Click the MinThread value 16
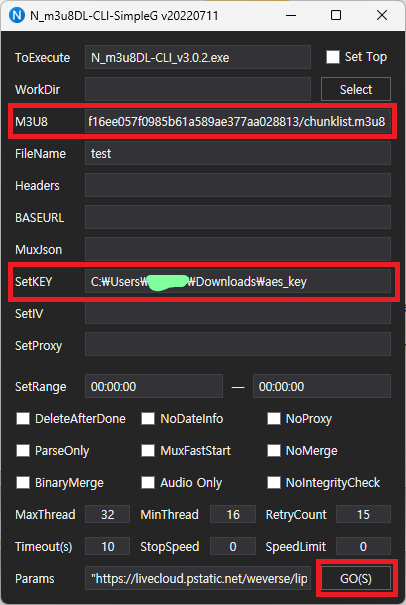The height and width of the screenshot is (605, 406). (233, 514)
